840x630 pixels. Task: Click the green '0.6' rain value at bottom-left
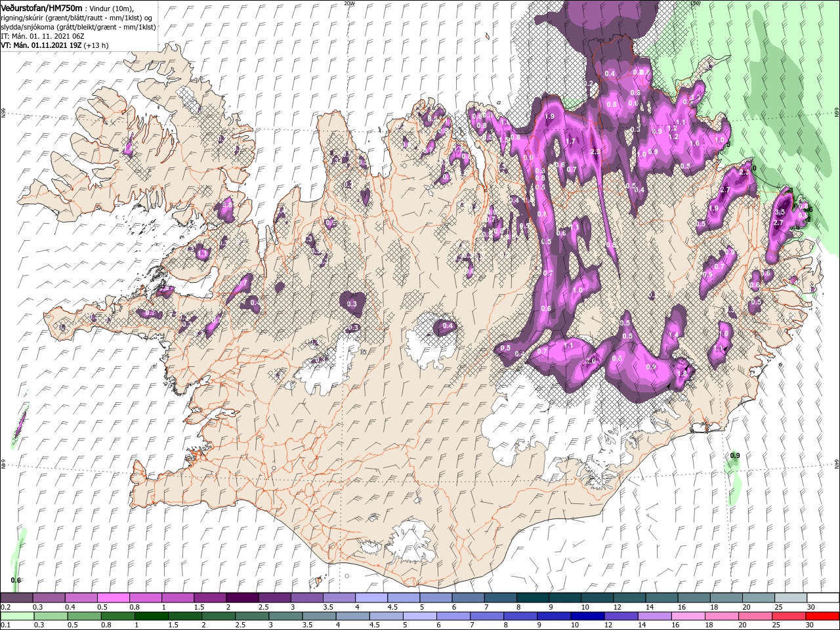click(16, 580)
